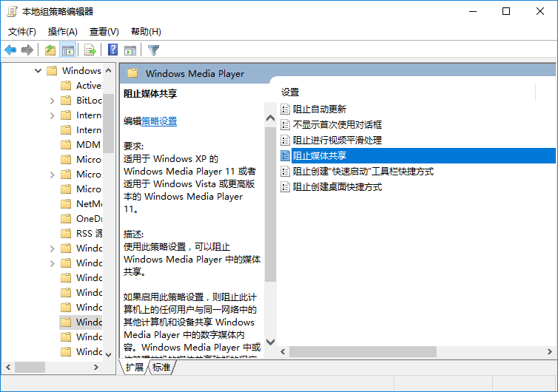Screen dimensions: 558x392
Task: Collapse the Windows components tree node
Action: [x=38, y=71]
